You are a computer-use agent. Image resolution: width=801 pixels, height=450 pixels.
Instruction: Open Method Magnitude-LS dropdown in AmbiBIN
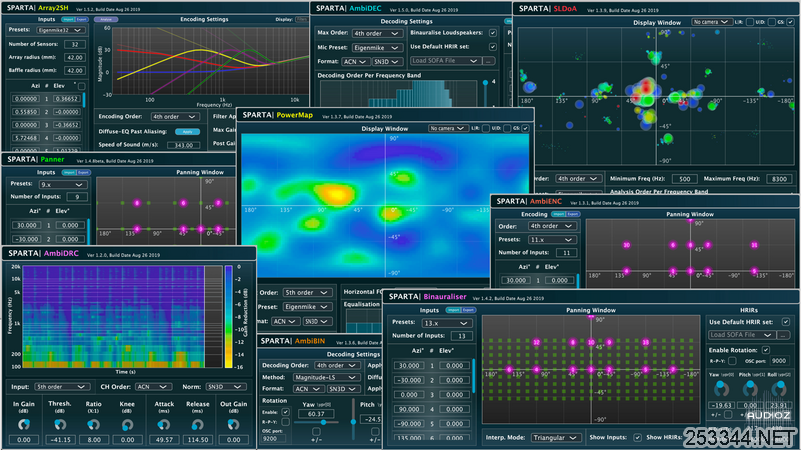[326, 377]
